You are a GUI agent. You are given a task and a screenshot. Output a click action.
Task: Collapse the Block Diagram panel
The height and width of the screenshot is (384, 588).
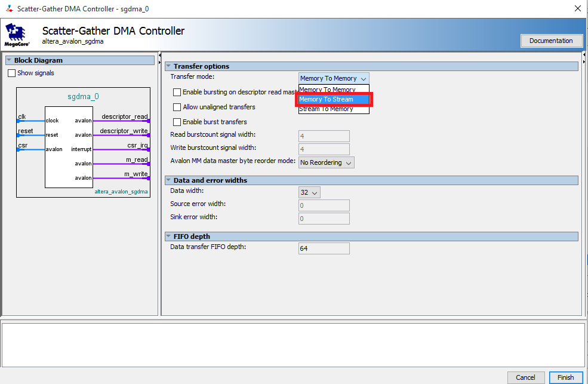coord(9,60)
